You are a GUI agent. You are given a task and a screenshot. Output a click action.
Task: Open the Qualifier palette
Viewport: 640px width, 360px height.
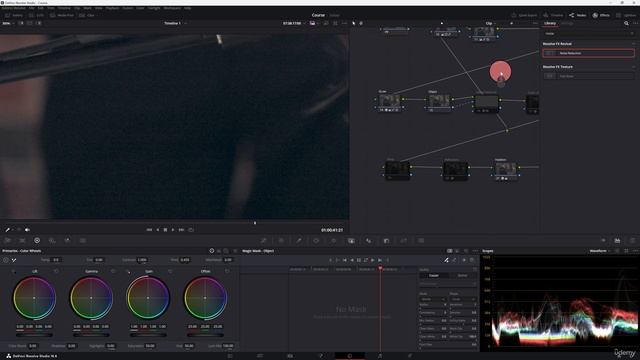[x=299, y=241]
